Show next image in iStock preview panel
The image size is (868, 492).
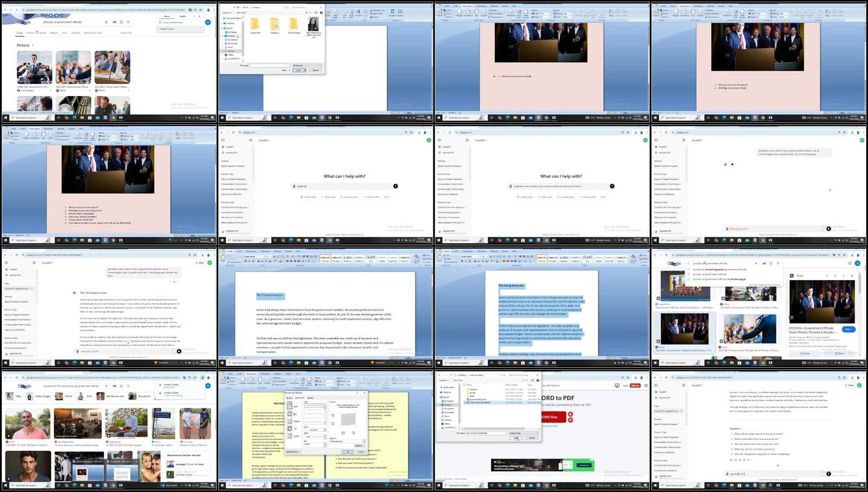point(835,276)
